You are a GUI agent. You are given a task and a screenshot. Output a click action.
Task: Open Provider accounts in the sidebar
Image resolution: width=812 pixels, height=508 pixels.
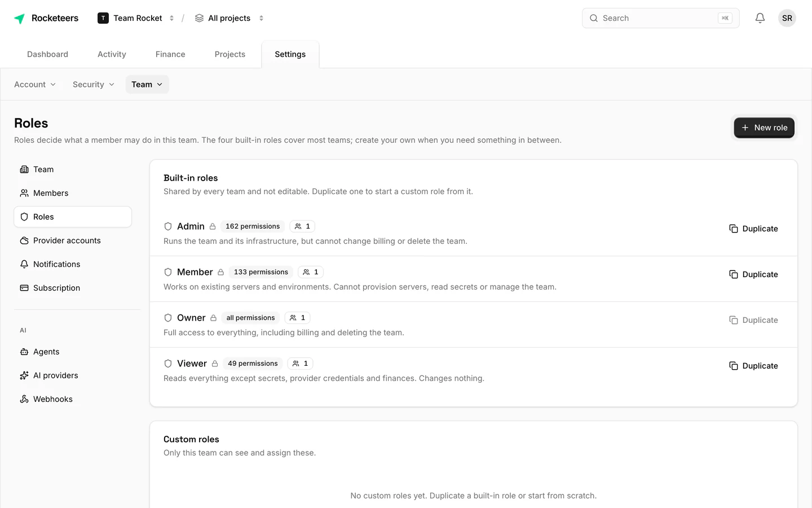(x=73, y=240)
